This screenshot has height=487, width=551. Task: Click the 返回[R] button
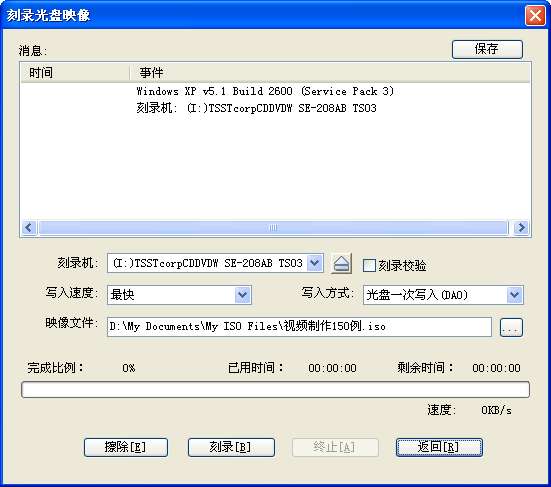click(x=439, y=447)
